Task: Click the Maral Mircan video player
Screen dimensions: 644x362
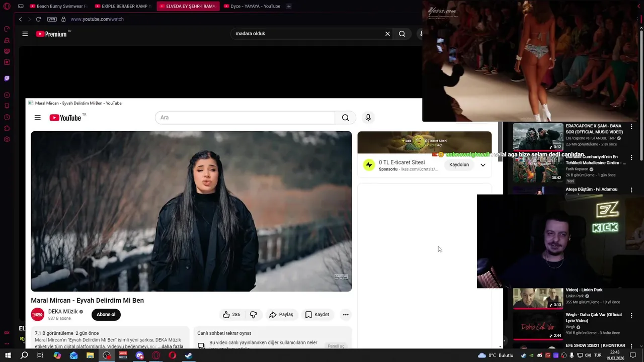Action: tap(191, 211)
